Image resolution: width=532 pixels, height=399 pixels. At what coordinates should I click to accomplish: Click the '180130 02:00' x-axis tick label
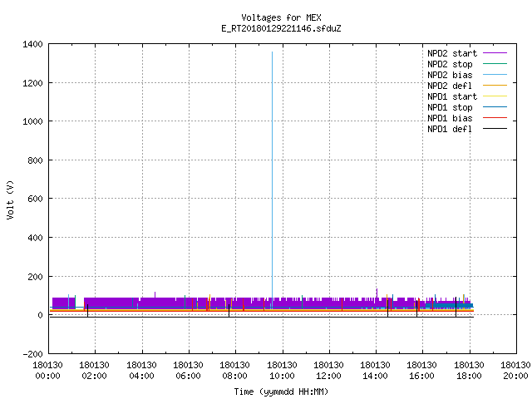coord(94,371)
